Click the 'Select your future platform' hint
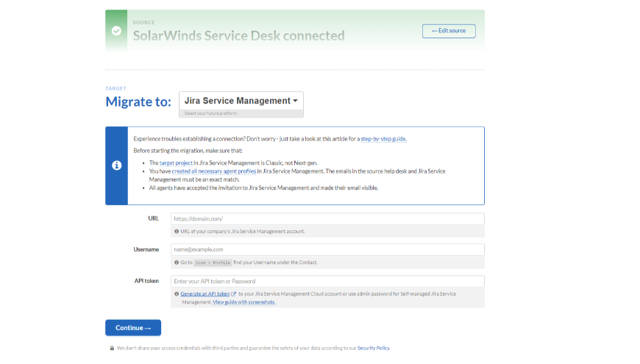This screenshot has height=364, width=640. (210, 113)
